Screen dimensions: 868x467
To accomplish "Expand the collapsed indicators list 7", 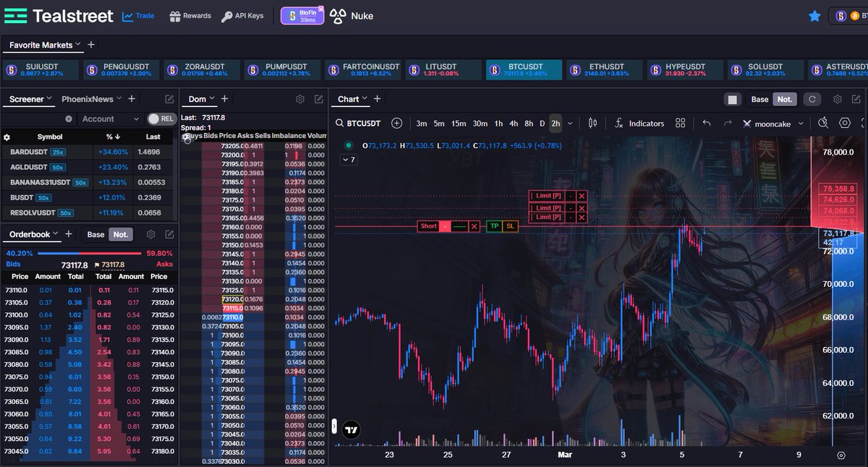I will click(349, 159).
